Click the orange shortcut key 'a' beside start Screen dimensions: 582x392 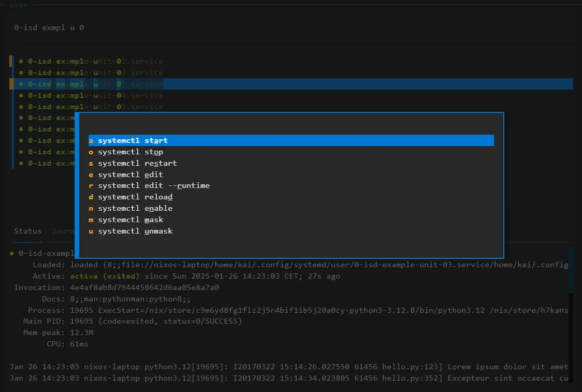91,141
